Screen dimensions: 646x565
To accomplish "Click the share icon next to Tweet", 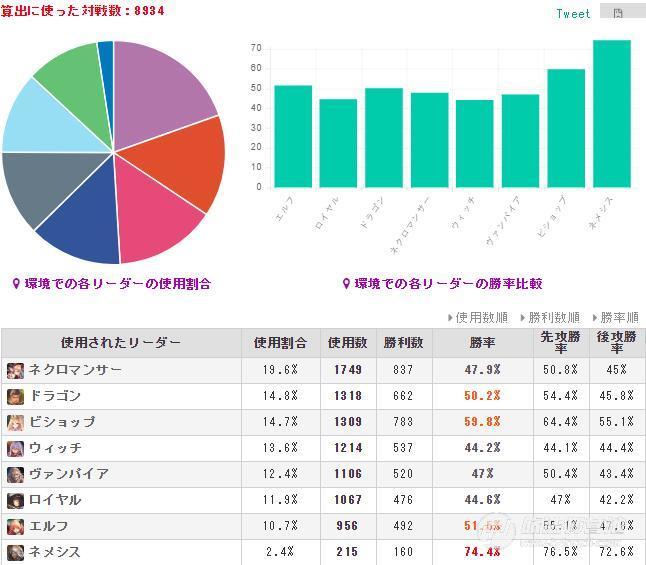I will [617, 13].
